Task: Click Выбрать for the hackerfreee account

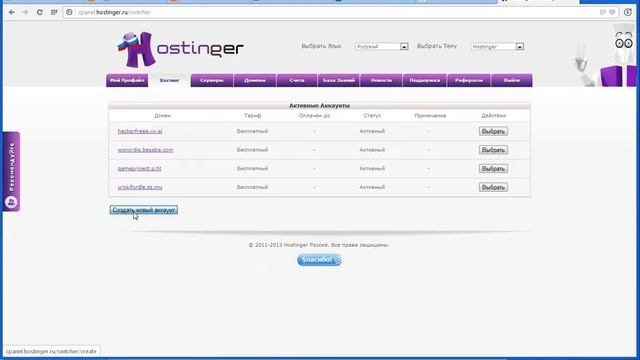Action: [493, 131]
